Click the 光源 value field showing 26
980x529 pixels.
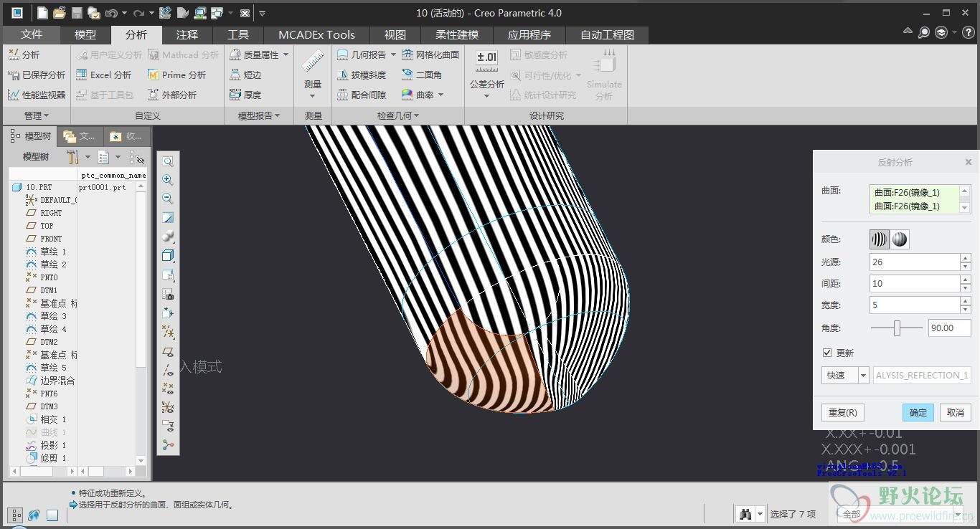click(x=914, y=262)
